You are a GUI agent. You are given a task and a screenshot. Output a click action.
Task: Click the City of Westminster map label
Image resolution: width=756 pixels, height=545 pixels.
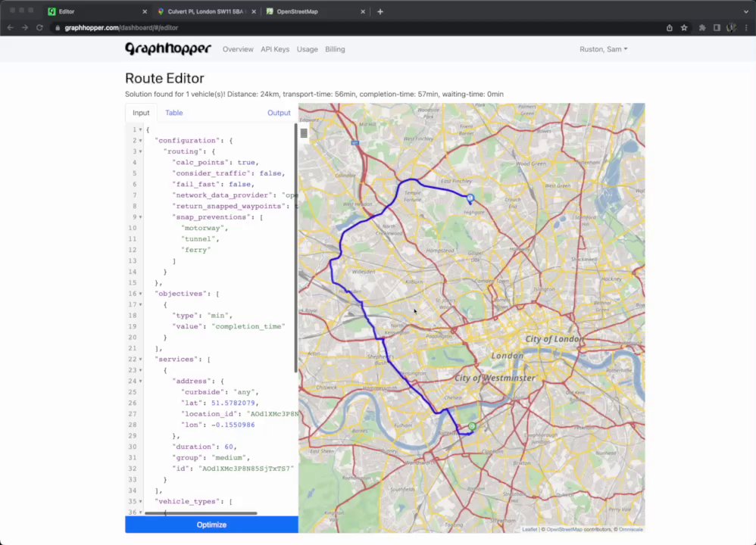point(495,378)
